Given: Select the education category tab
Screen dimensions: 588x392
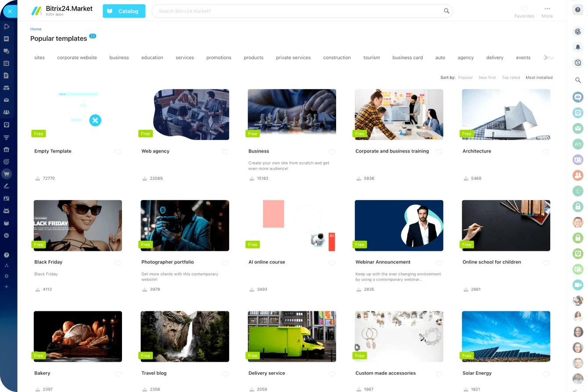Looking at the screenshot, I should pyautogui.click(x=152, y=57).
